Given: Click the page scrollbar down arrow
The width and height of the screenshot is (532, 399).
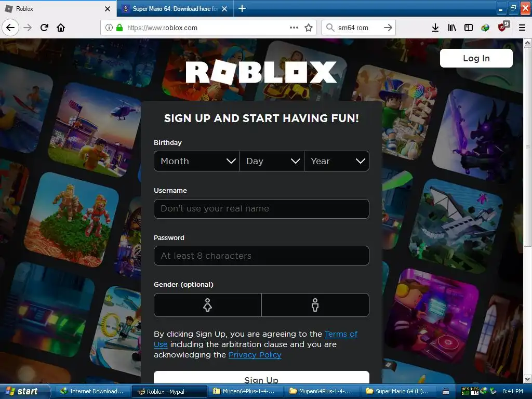Looking at the screenshot, I should [527, 379].
